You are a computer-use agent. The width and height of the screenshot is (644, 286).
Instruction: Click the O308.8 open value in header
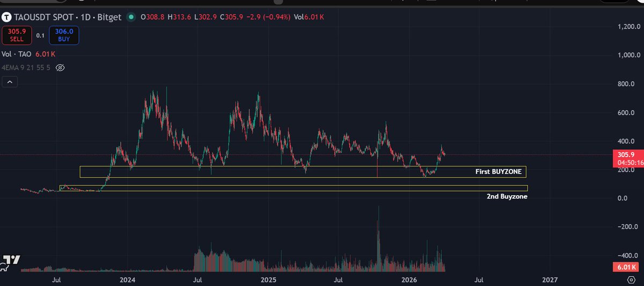click(x=152, y=18)
